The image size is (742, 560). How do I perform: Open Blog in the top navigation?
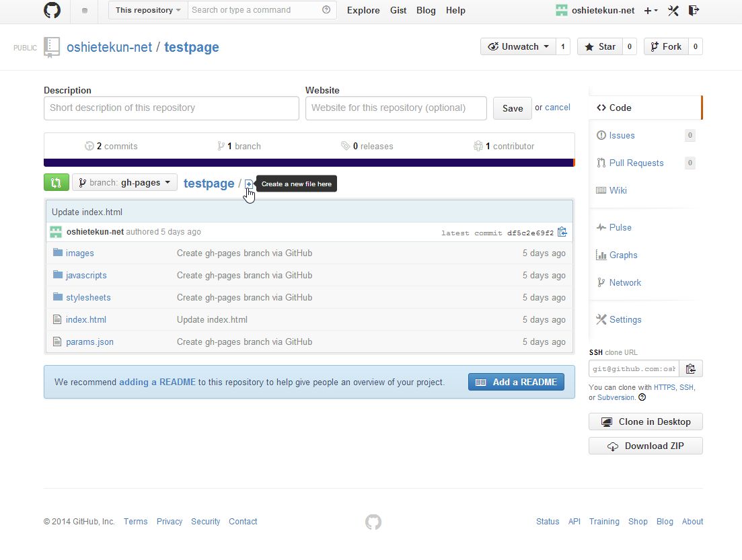pos(426,10)
